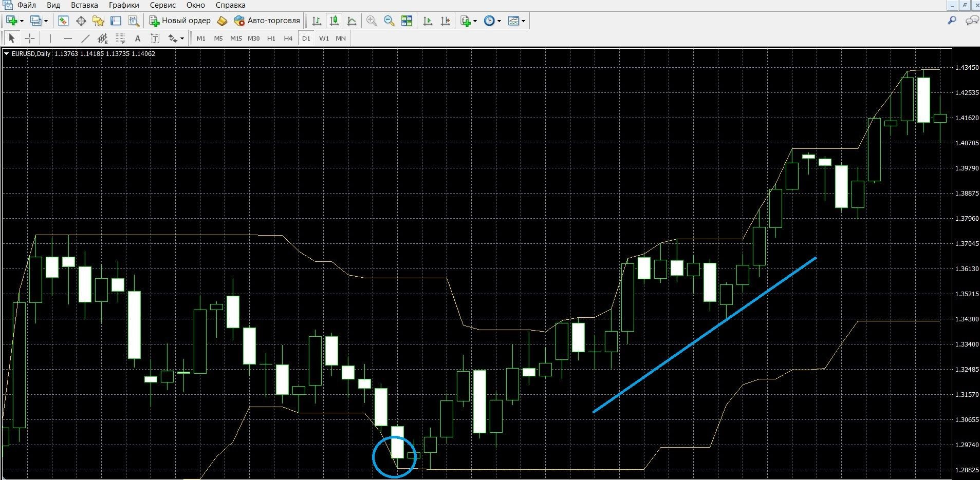Switch to M15 timeframe
Viewport: 980px width, 480px height.
[x=236, y=39]
